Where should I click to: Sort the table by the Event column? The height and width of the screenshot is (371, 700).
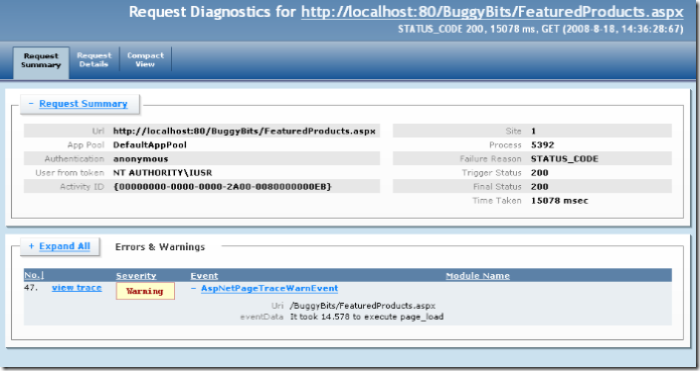pyautogui.click(x=204, y=276)
